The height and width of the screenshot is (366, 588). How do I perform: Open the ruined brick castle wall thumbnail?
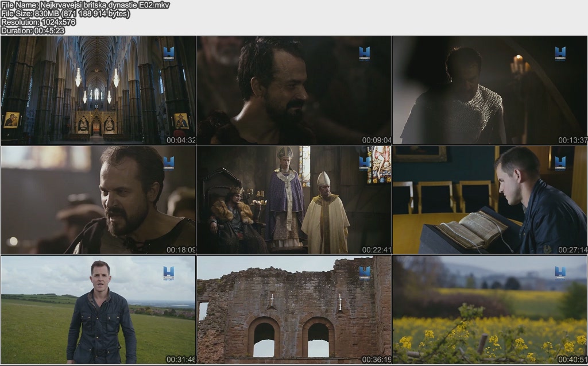point(294,310)
